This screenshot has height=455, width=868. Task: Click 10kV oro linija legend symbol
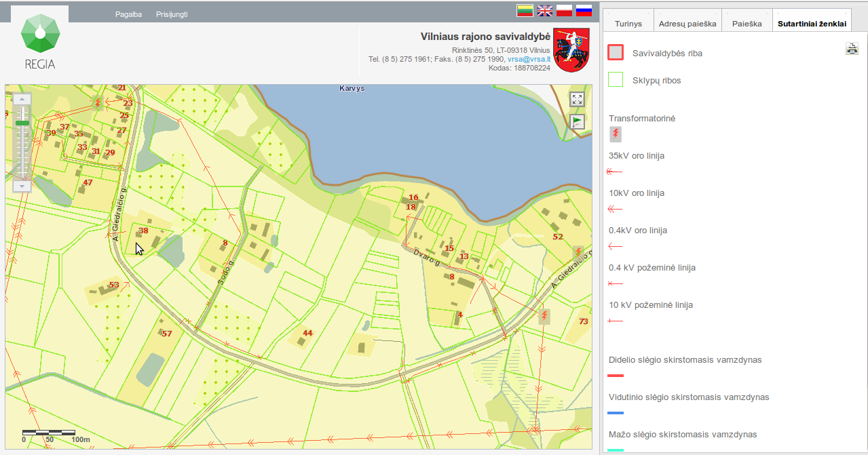tap(616, 210)
